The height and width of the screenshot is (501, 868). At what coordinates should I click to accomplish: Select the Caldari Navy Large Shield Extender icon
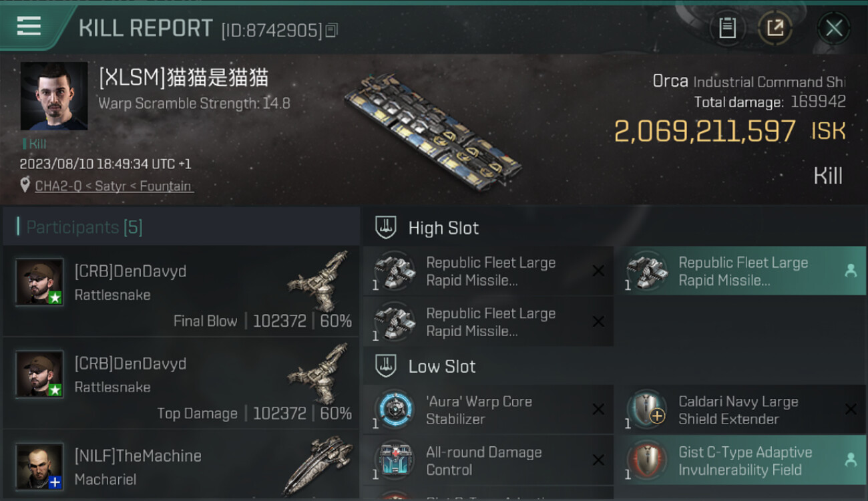click(647, 409)
